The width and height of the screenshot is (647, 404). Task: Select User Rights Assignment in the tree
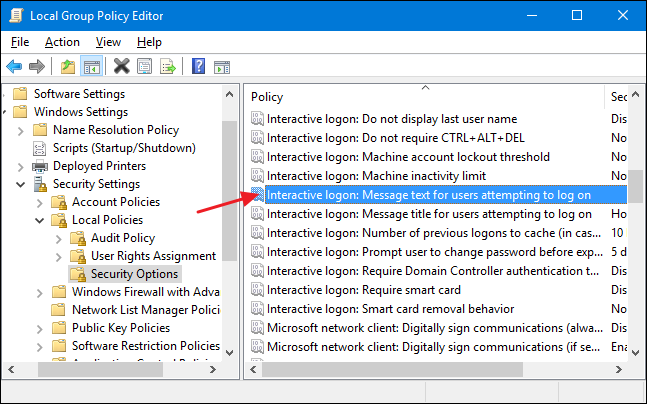coord(153,256)
